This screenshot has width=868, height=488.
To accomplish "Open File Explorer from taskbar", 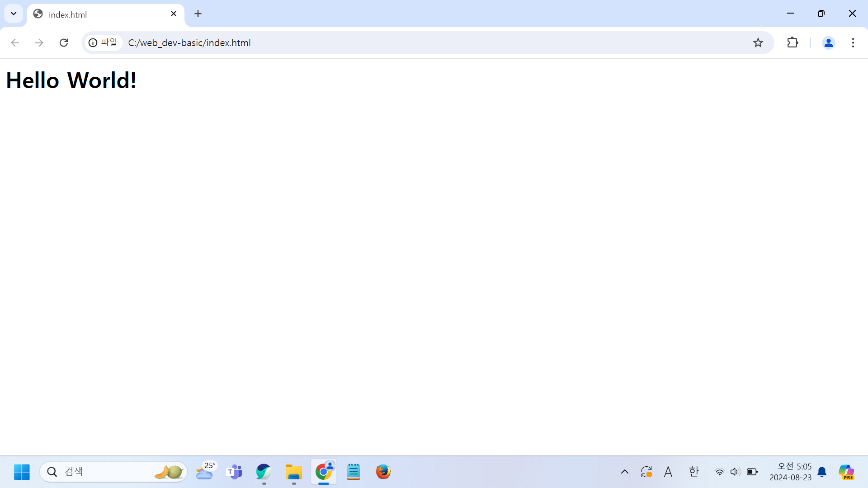I will [294, 472].
